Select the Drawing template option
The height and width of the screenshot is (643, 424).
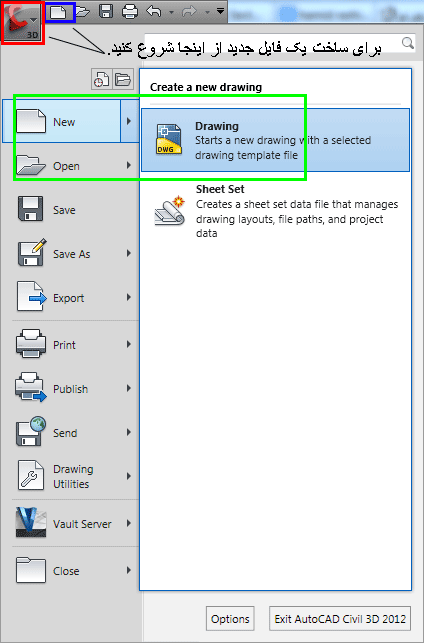[x=275, y=140]
